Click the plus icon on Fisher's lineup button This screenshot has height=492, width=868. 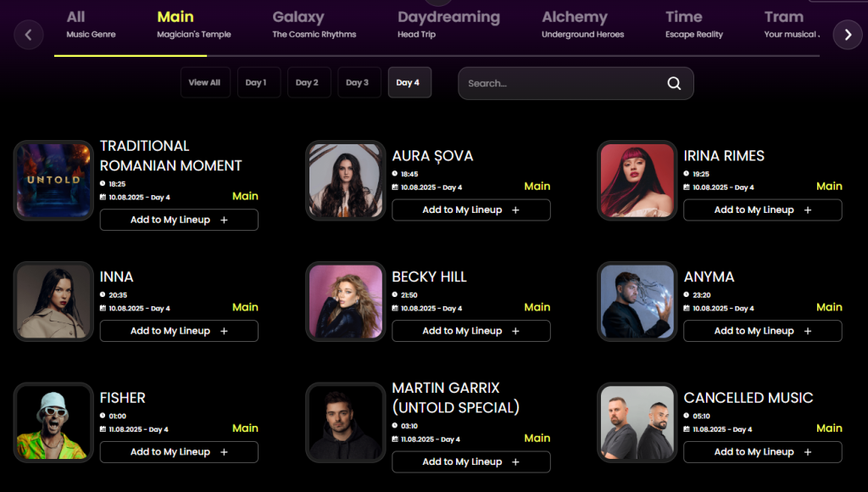tap(224, 452)
